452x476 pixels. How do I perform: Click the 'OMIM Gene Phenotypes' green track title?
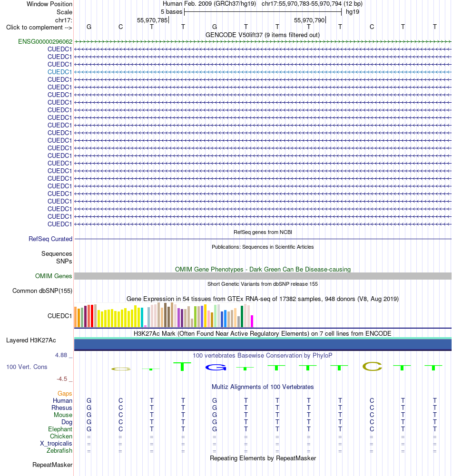pos(263,269)
